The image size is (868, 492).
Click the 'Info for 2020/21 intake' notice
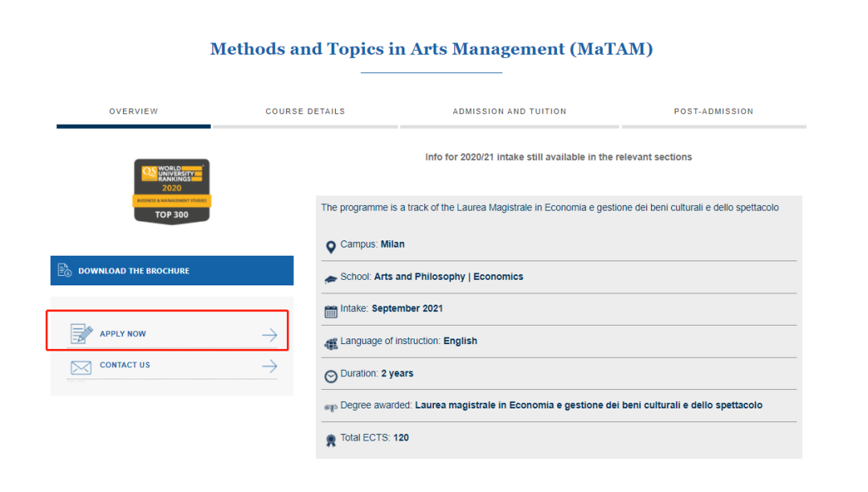click(559, 158)
